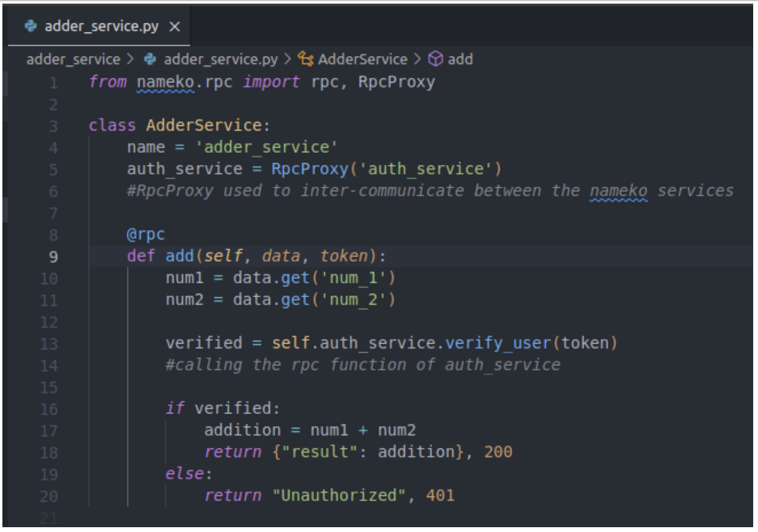Screen dimensions: 758x532
Task: Click line number 13 in the gutter
Action: 50,344
